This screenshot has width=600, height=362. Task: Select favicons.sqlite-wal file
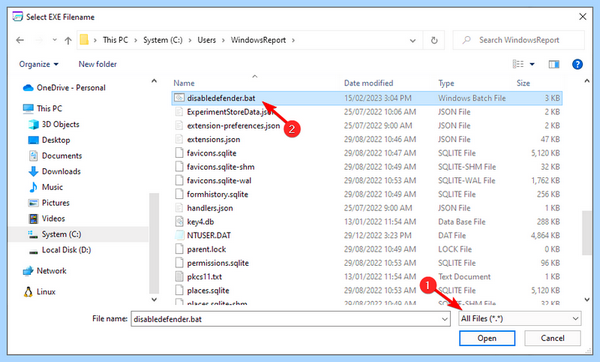[367, 181]
